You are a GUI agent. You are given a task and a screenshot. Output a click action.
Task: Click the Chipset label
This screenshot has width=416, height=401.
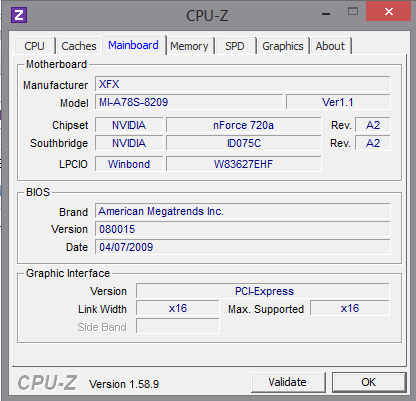70,125
